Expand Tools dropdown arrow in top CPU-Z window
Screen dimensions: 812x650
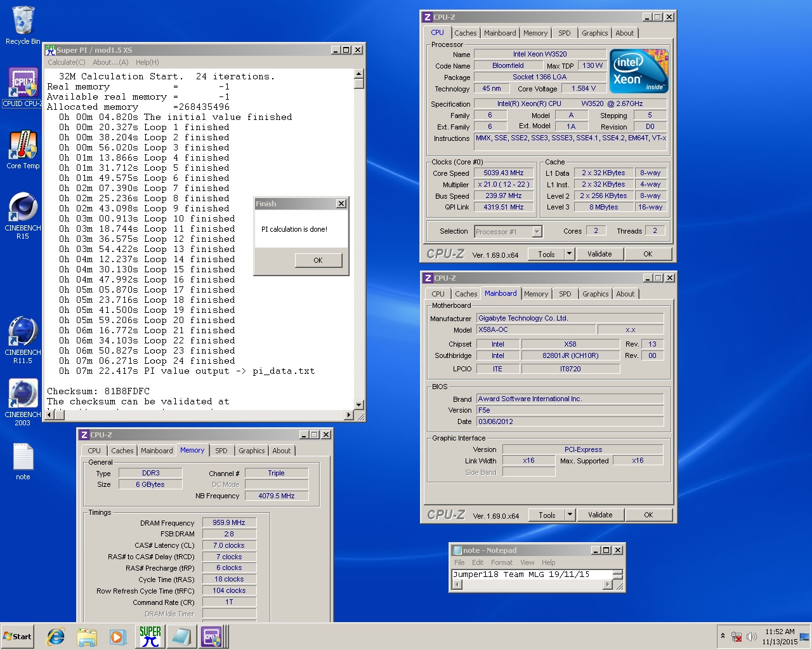pyautogui.click(x=569, y=254)
